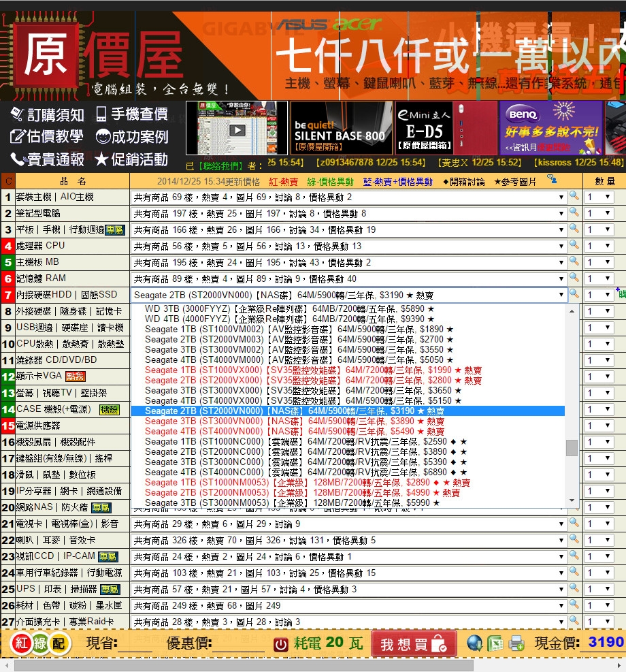626x672 pixels.
Task: Play the video thumbnail banner
Action: click(x=237, y=128)
